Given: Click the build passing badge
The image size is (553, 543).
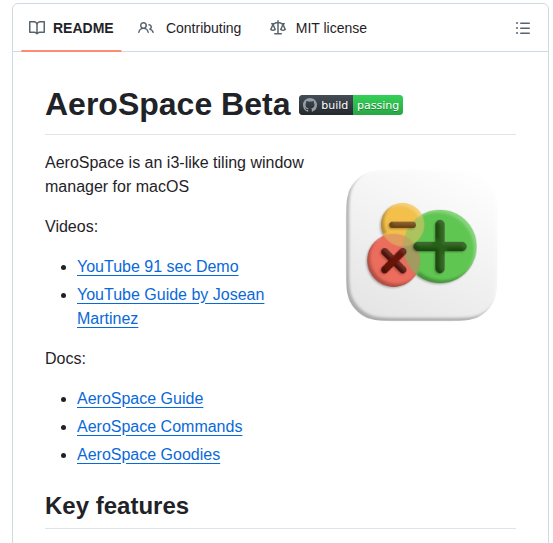Looking at the screenshot, I should 351,105.
